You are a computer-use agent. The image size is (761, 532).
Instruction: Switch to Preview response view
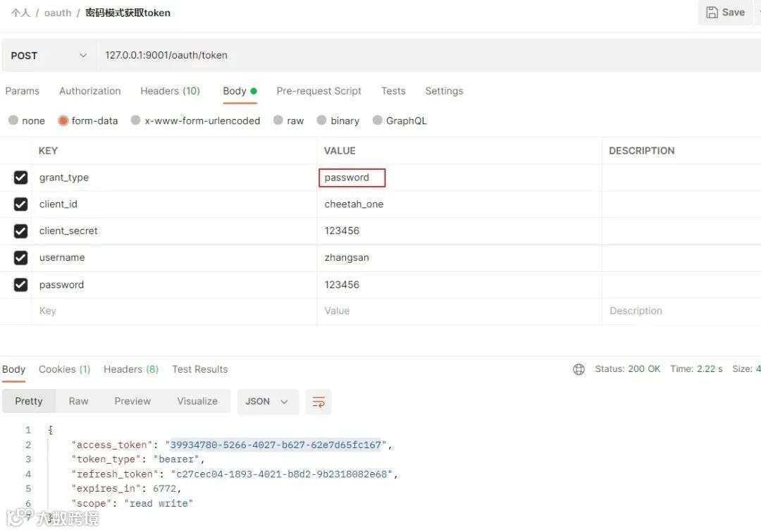pyautogui.click(x=132, y=402)
